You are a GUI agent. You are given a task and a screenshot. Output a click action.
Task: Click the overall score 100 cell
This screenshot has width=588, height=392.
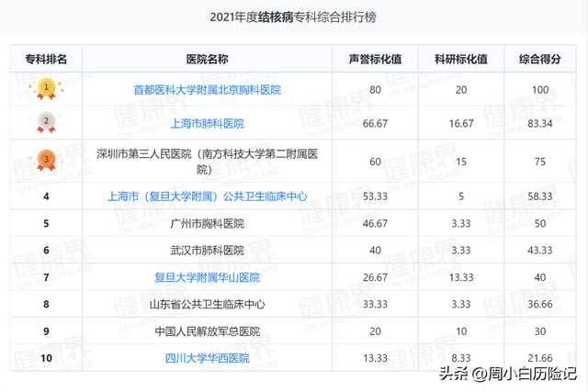(540, 90)
